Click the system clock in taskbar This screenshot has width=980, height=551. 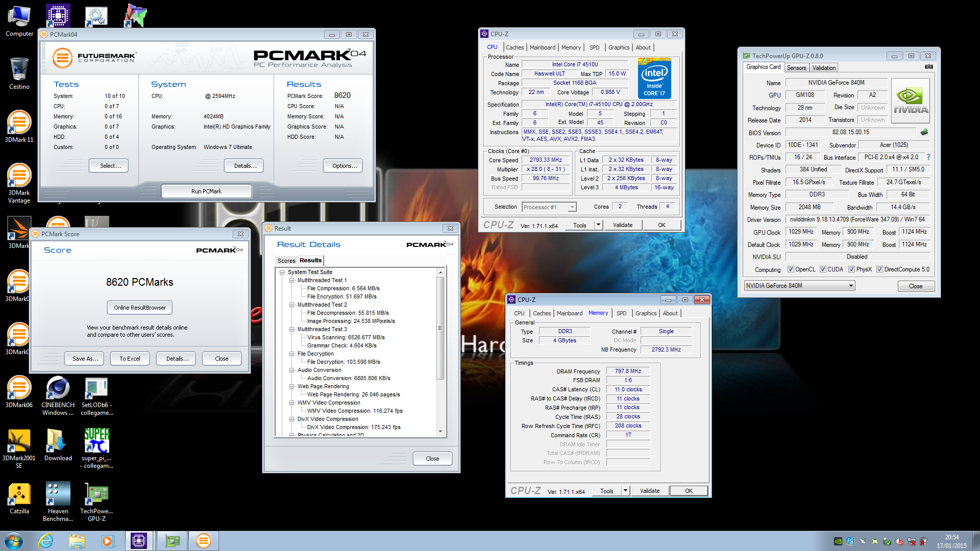pos(951,541)
